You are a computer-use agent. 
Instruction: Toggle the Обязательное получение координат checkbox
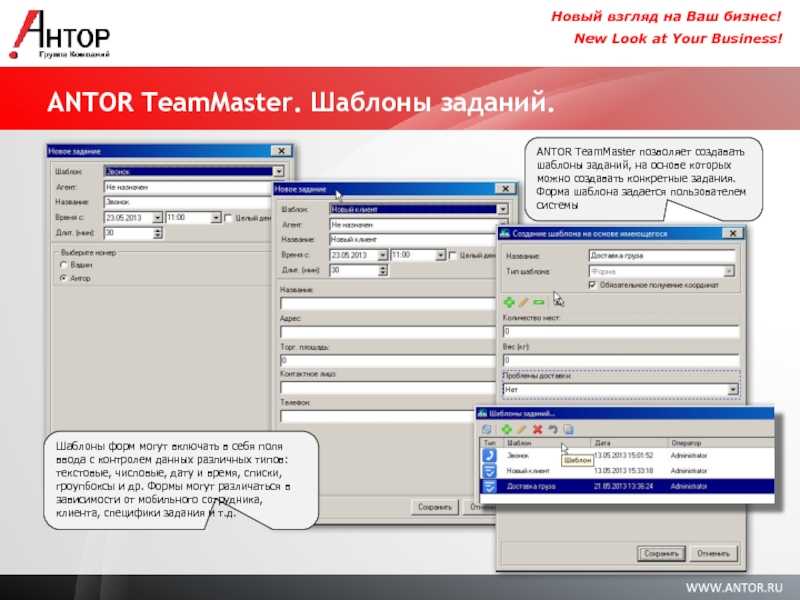(592, 285)
